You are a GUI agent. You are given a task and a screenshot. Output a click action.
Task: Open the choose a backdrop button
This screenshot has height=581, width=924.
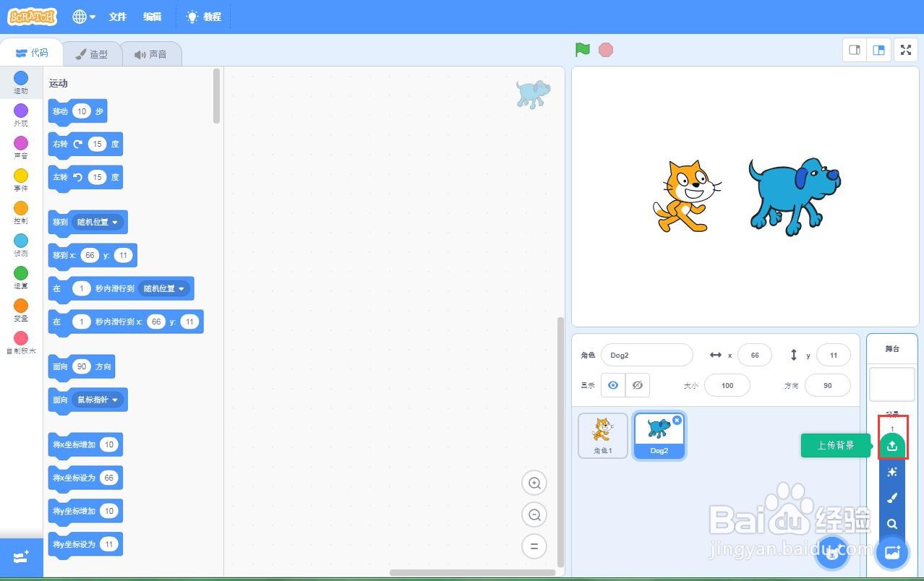(892, 553)
